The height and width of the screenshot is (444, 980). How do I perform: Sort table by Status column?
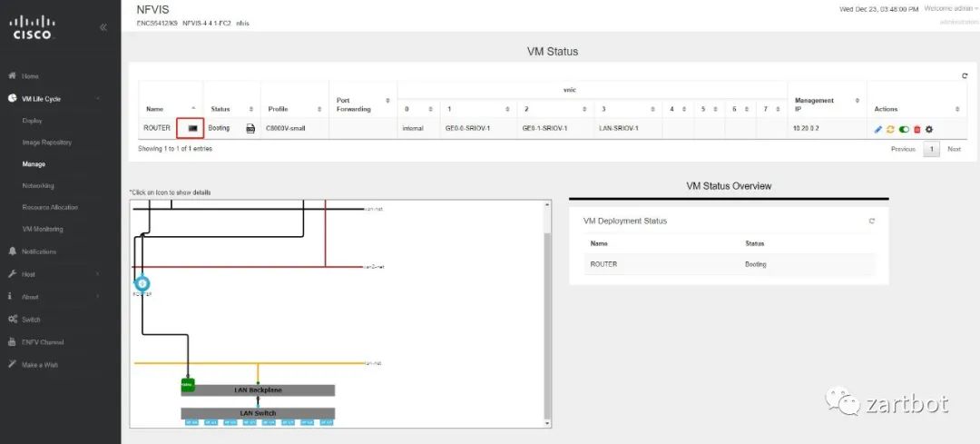(231, 109)
